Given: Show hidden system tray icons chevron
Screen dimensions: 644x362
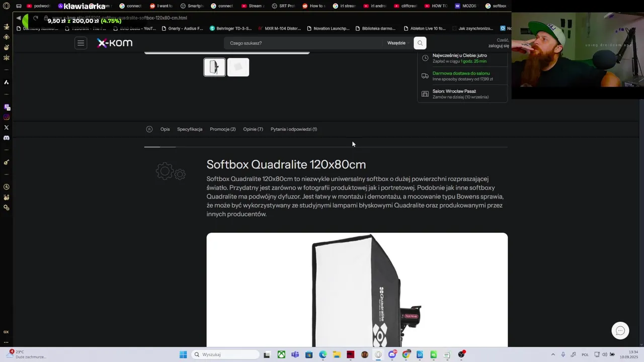Looking at the screenshot, I should point(553,354).
